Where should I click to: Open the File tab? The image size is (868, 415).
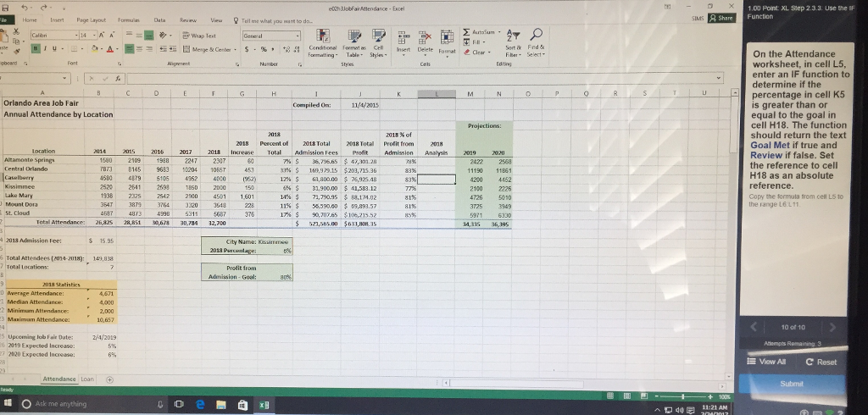pyautogui.click(x=3, y=19)
